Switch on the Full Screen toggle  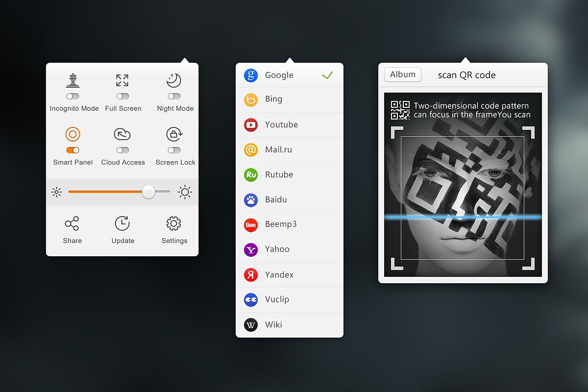point(122,97)
